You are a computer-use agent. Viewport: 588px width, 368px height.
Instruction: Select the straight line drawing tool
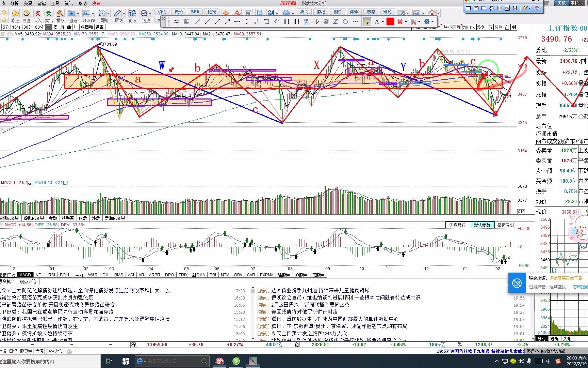[x=198, y=21]
